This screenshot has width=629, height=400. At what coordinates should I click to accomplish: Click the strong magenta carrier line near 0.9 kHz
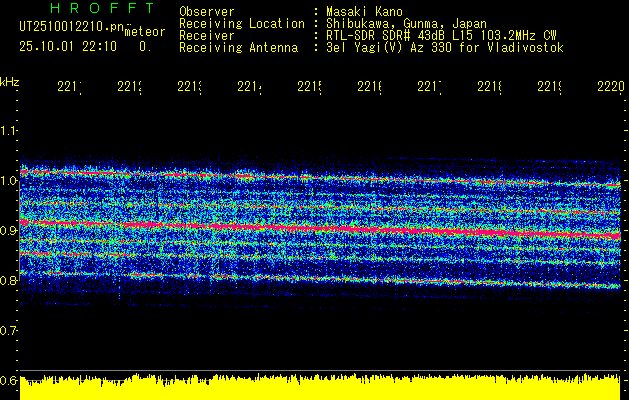coord(320,228)
